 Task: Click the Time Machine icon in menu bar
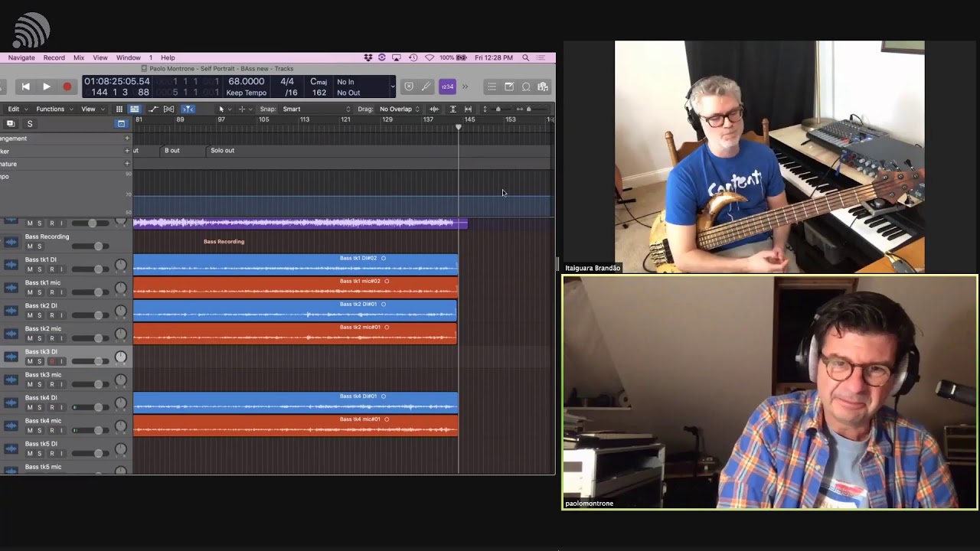pyautogui.click(x=413, y=57)
